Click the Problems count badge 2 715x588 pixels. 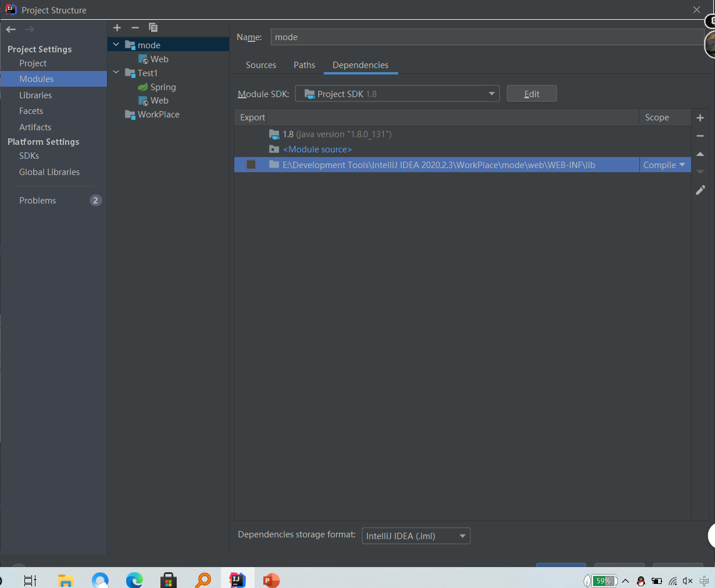[96, 200]
